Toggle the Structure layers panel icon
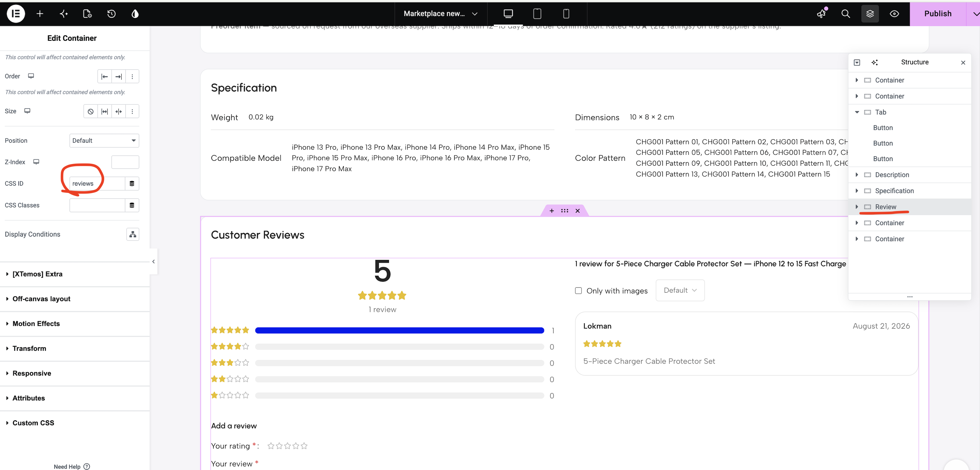Screen dimensions: 980x470 point(870,14)
